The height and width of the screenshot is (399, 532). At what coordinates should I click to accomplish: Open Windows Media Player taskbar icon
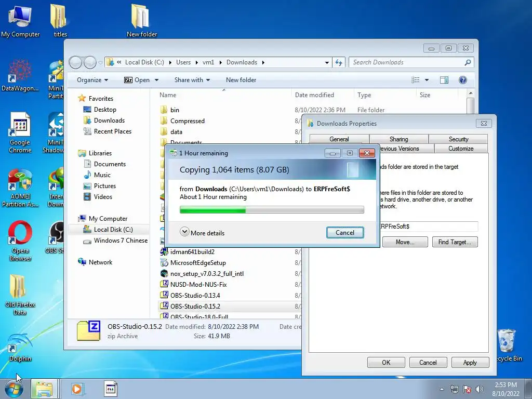tap(77, 389)
